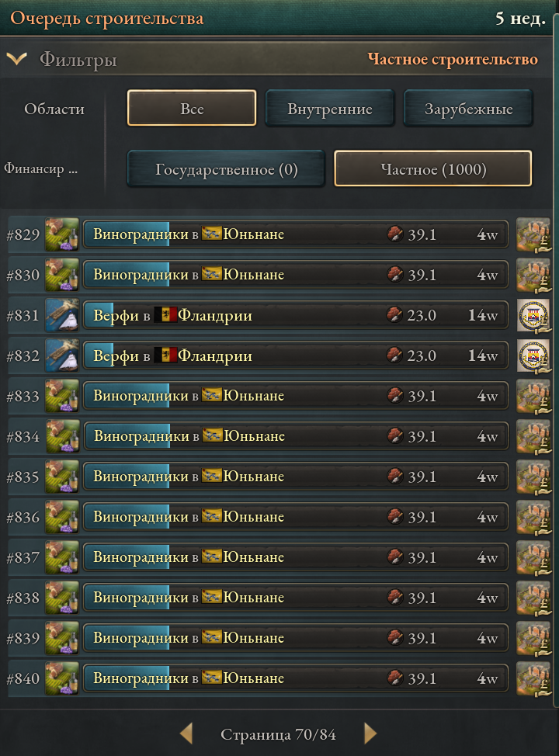
Task: Click vineyard icon for queue item #836
Action: coord(62,518)
